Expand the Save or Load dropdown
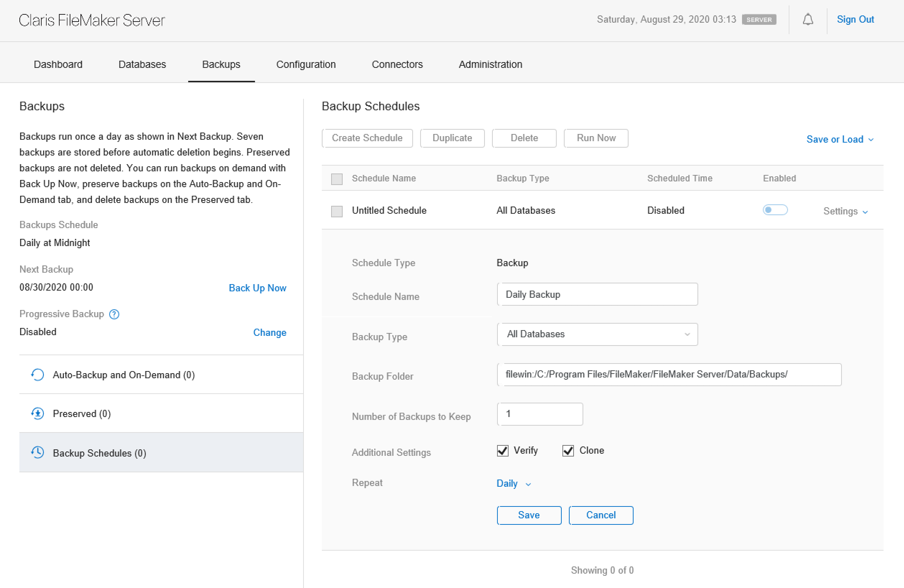This screenshot has height=588, width=904. click(x=839, y=139)
